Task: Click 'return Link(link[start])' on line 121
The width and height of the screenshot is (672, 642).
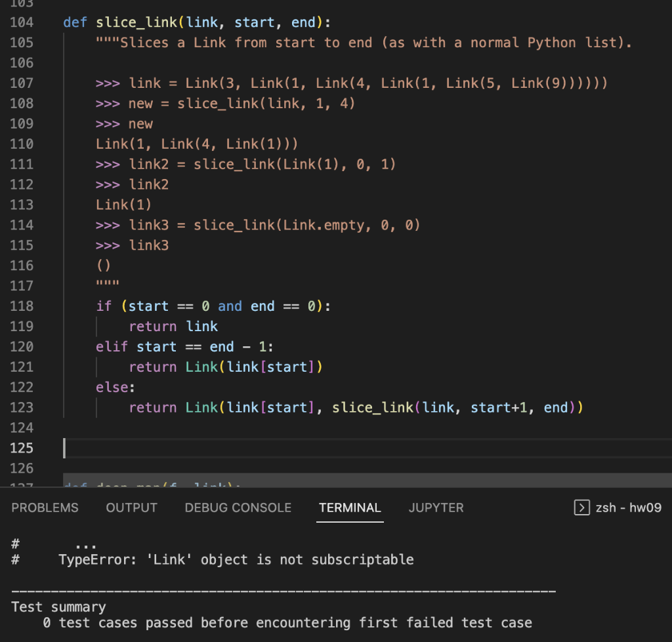Action: pyautogui.click(x=226, y=367)
